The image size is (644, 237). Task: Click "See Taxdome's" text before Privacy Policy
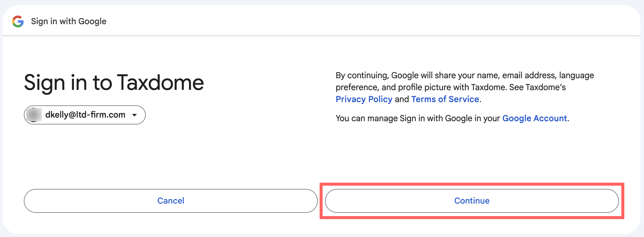537,87
